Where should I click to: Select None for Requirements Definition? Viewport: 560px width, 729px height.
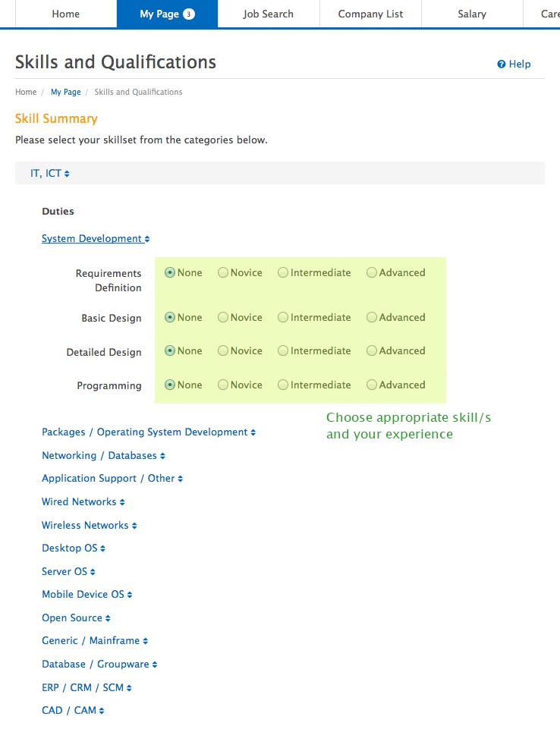pos(170,272)
